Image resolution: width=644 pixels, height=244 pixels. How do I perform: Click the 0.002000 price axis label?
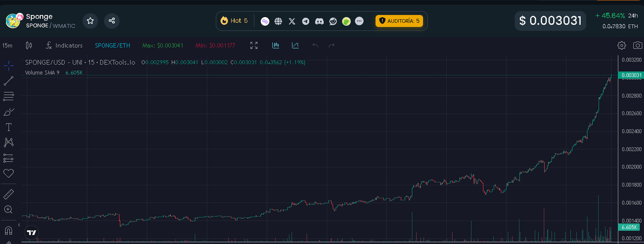(x=631, y=167)
